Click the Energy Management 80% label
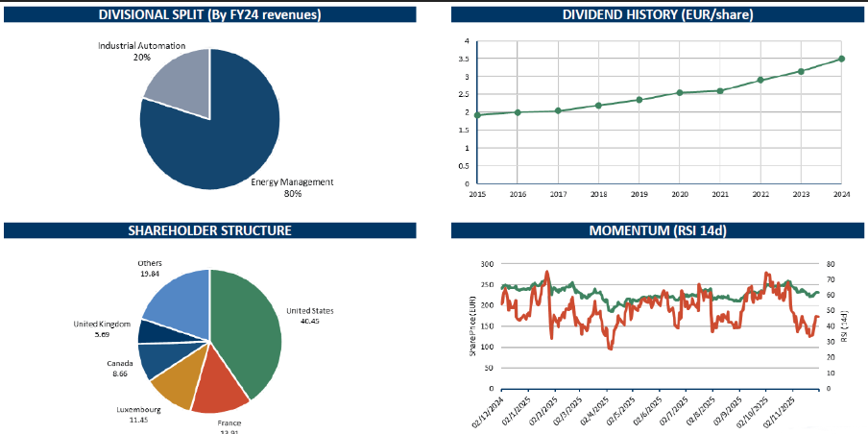The image size is (868, 434). (292, 187)
